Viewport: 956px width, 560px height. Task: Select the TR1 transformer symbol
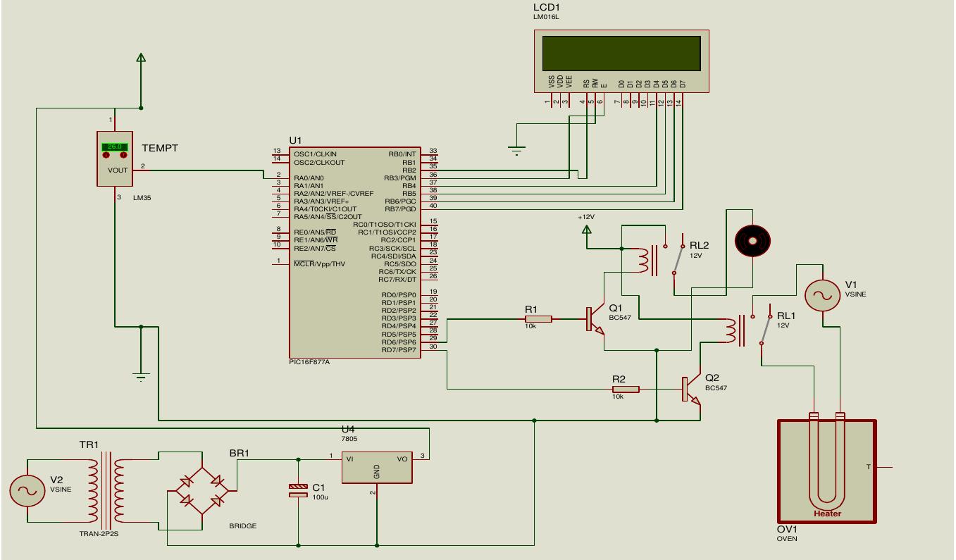point(106,490)
